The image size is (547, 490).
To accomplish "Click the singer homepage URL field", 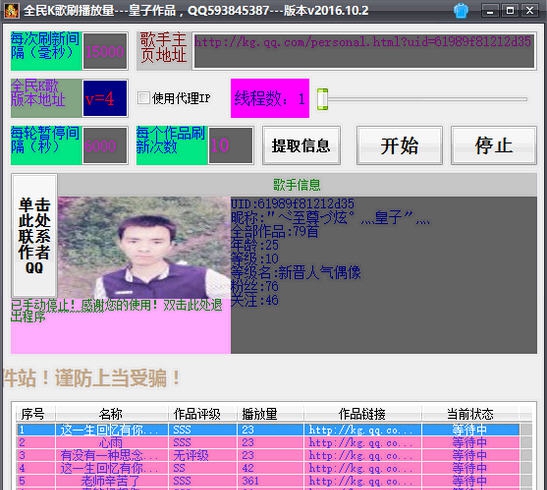I will (364, 51).
